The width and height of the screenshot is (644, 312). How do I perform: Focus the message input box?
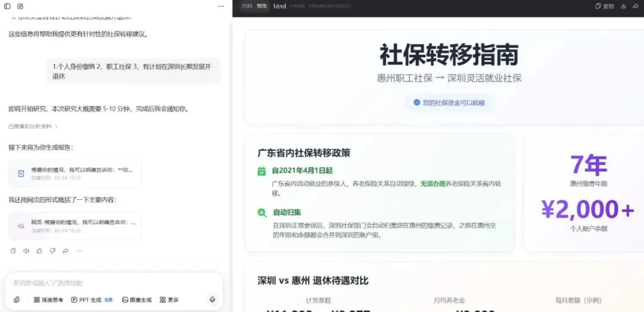114,283
